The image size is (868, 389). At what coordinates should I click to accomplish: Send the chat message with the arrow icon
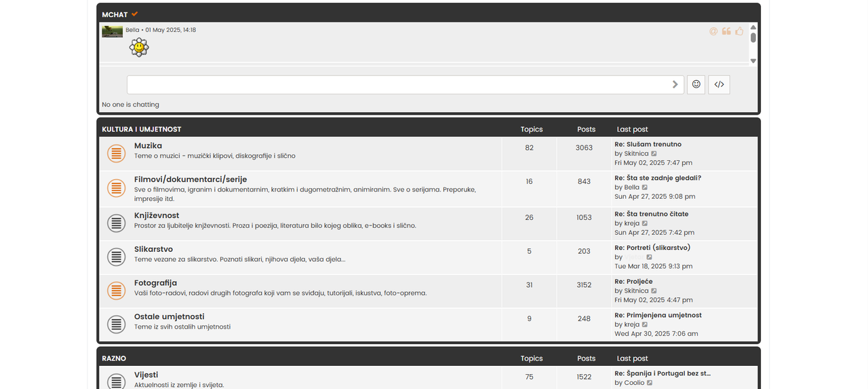(x=675, y=84)
